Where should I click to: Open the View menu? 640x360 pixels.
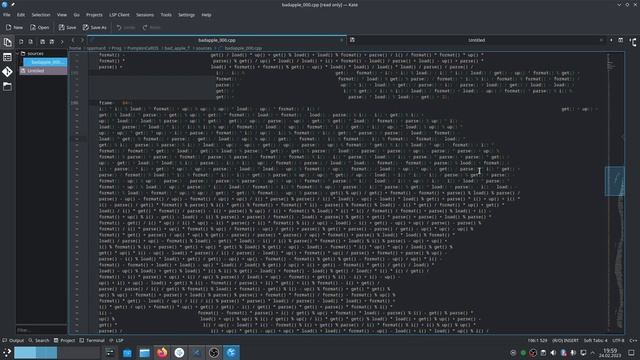[62, 15]
